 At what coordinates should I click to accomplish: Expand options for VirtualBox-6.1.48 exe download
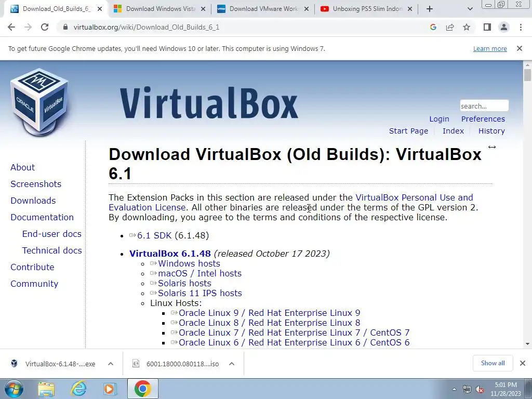point(111,364)
